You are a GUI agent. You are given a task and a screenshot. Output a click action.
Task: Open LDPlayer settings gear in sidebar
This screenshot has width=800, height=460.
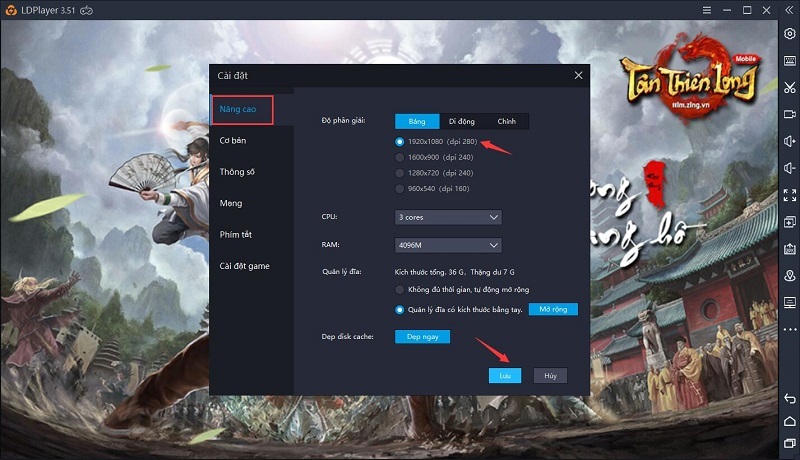click(789, 34)
